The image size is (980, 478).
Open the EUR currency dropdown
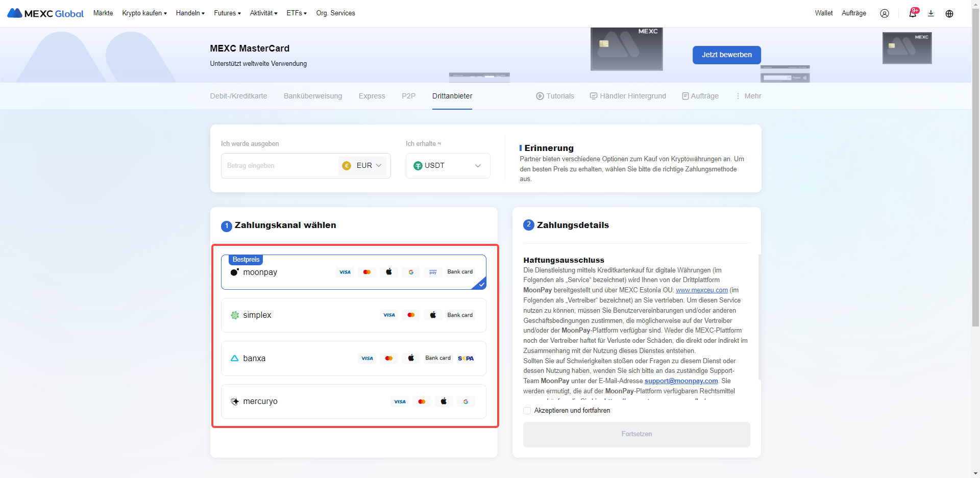tap(362, 166)
